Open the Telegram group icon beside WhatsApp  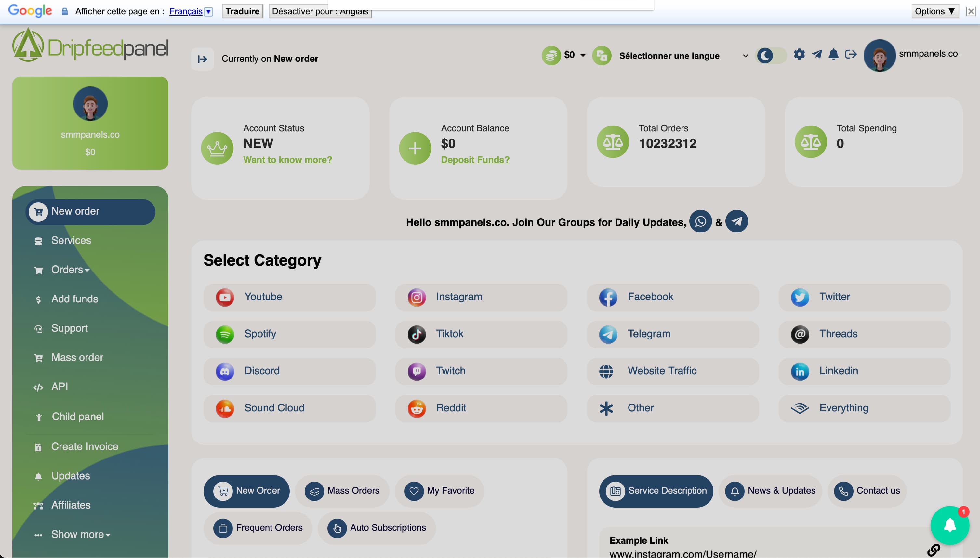[736, 221]
